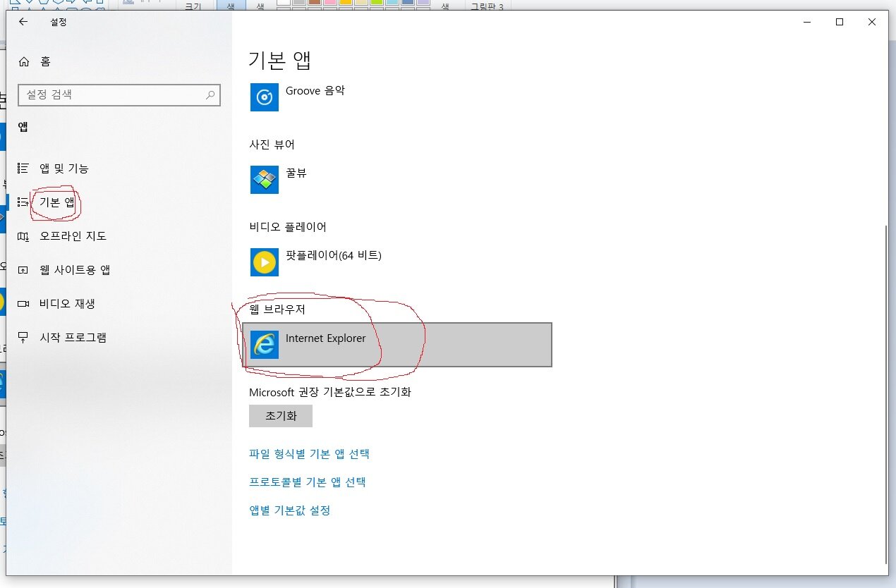Viewport: 896px width, 588px height.
Task: Maximize the Settings window
Action: (840, 22)
